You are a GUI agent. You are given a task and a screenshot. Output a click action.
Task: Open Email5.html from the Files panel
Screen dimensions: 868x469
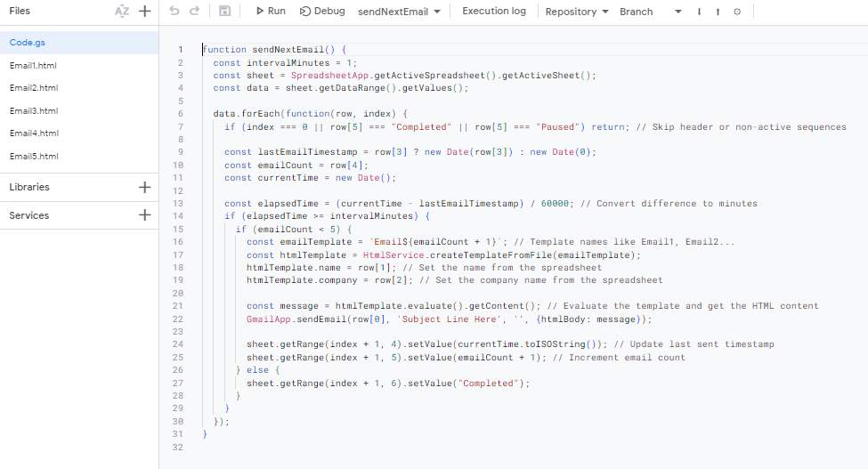click(34, 157)
